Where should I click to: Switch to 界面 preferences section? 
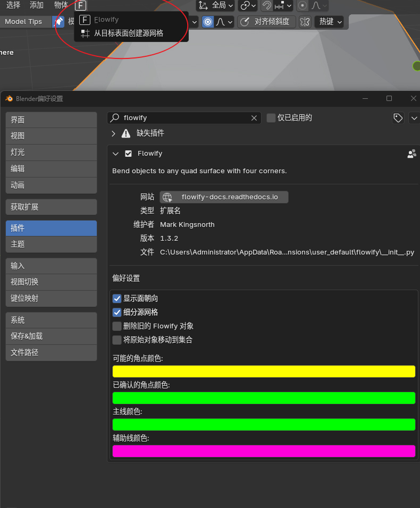tap(51, 120)
